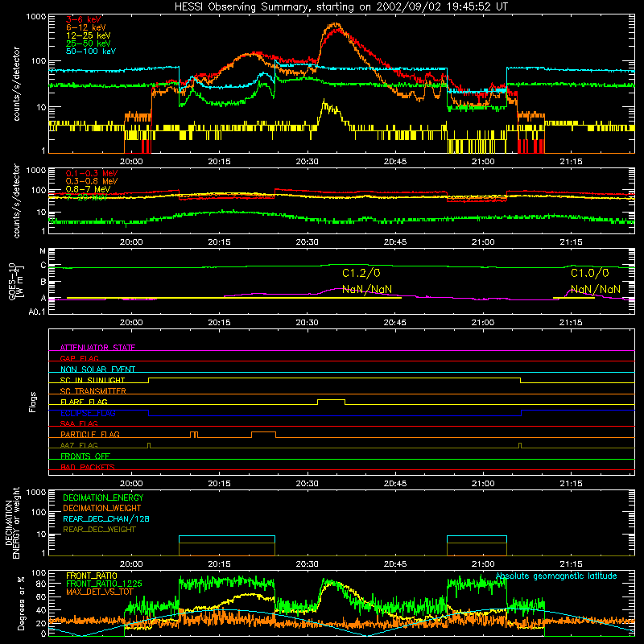This screenshot has width=644, height=644.
Task: Click the 0.3-0.8 MeV legend entry
Action: (x=92, y=181)
